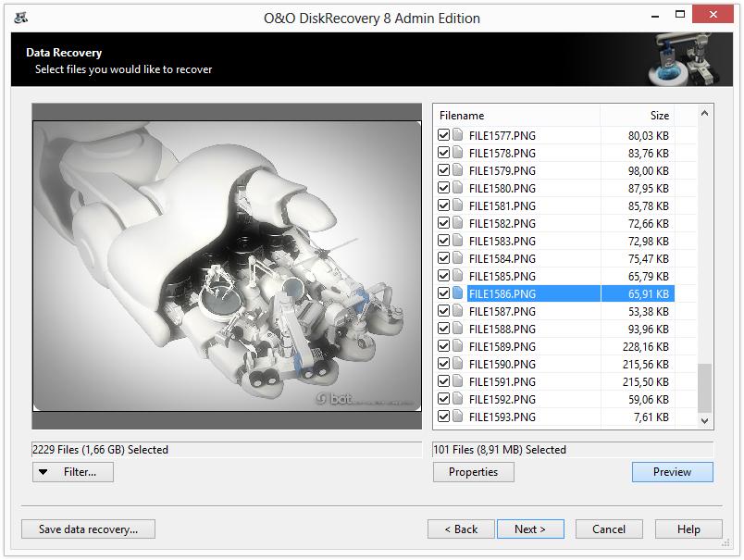Click the file icon next to FILE1593.PNG
Viewport: 744px width, 560px height.
point(458,416)
